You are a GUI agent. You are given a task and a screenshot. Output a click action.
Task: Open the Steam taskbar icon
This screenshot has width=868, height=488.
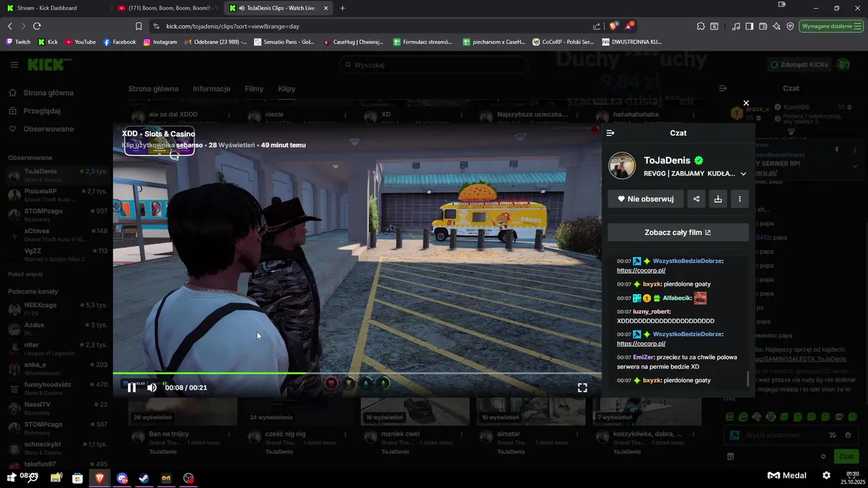coord(144,478)
